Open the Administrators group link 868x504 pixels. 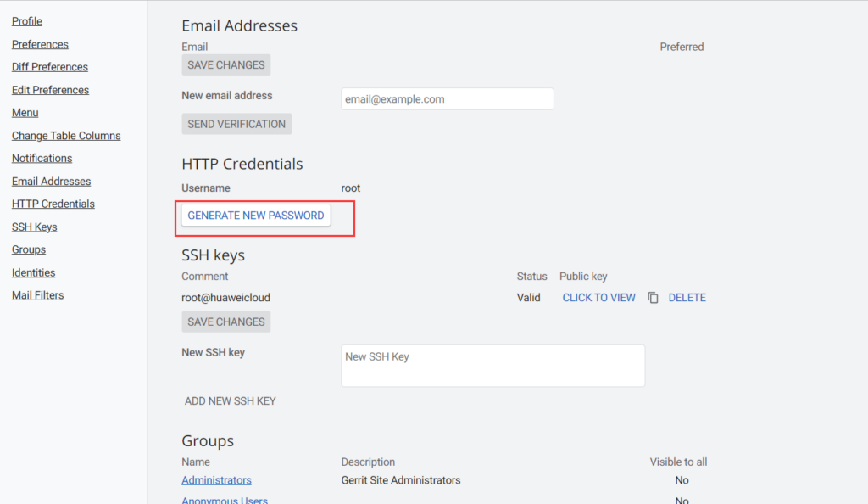[216, 480]
